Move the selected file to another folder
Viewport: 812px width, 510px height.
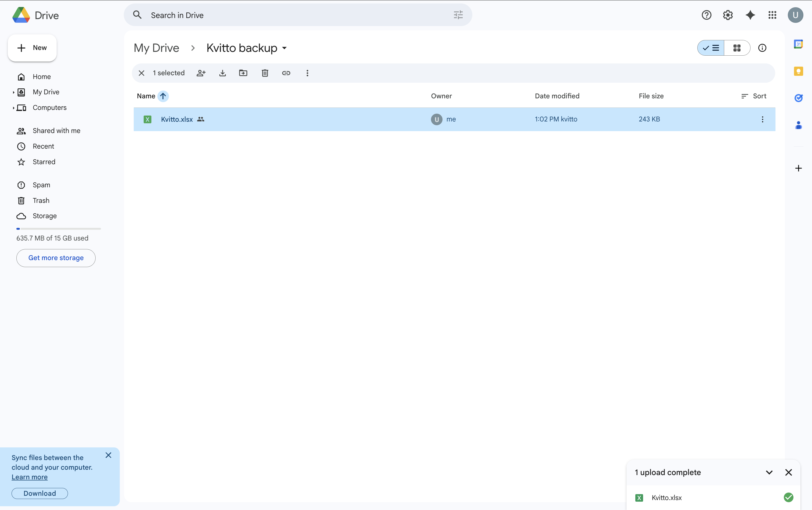[x=243, y=73]
